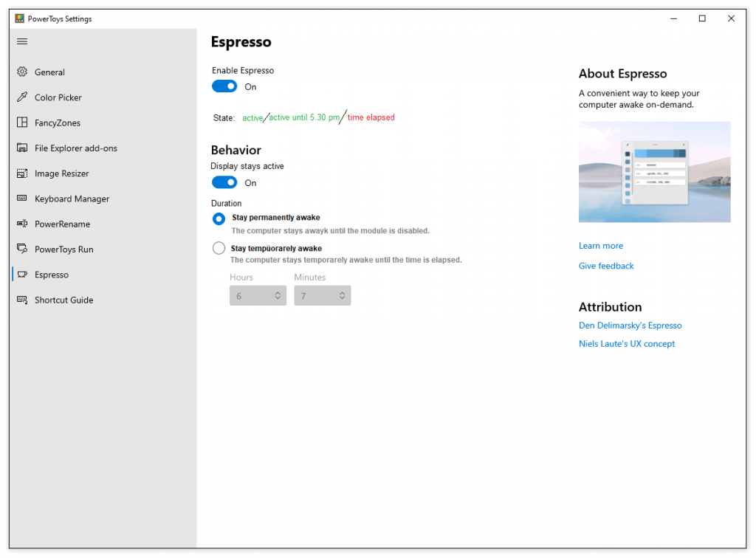Choose Stay permanently awake radio option
The image size is (756, 558).
tap(219, 218)
